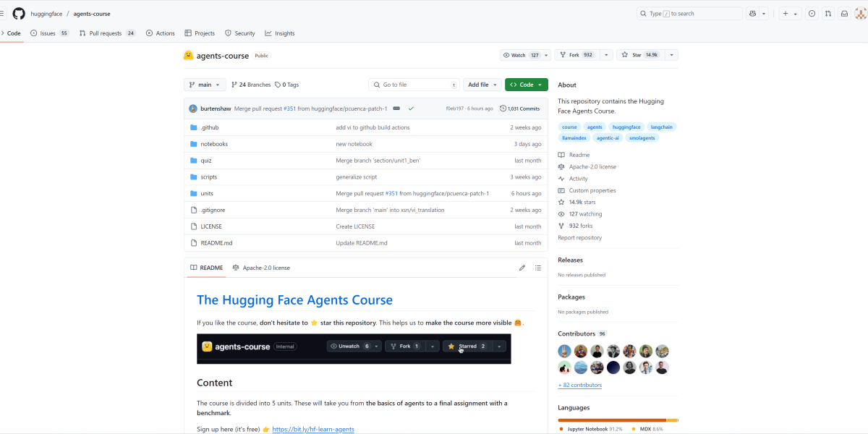Click the f0eb197 commit hash
This screenshot has width=868, height=434.
pyautogui.click(x=454, y=109)
